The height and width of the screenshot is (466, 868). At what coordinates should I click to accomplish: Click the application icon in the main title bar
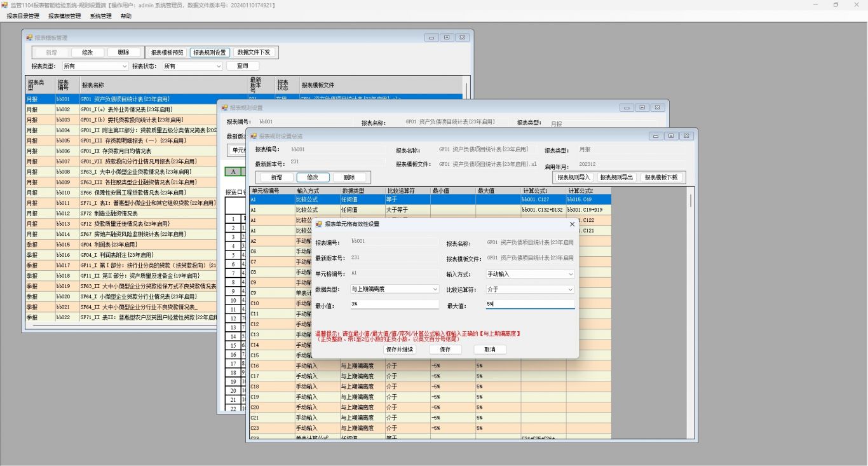pos(5,5)
